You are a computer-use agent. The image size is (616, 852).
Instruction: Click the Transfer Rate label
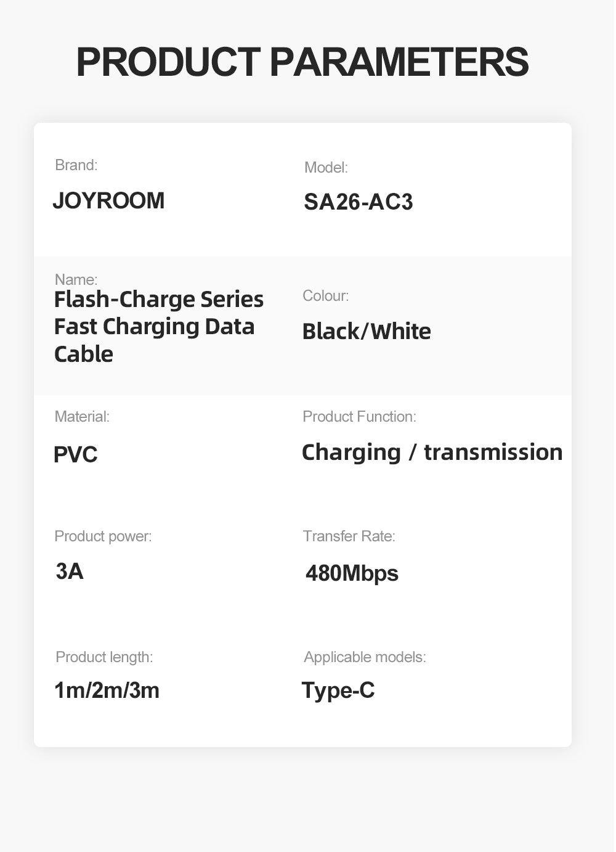coord(349,536)
